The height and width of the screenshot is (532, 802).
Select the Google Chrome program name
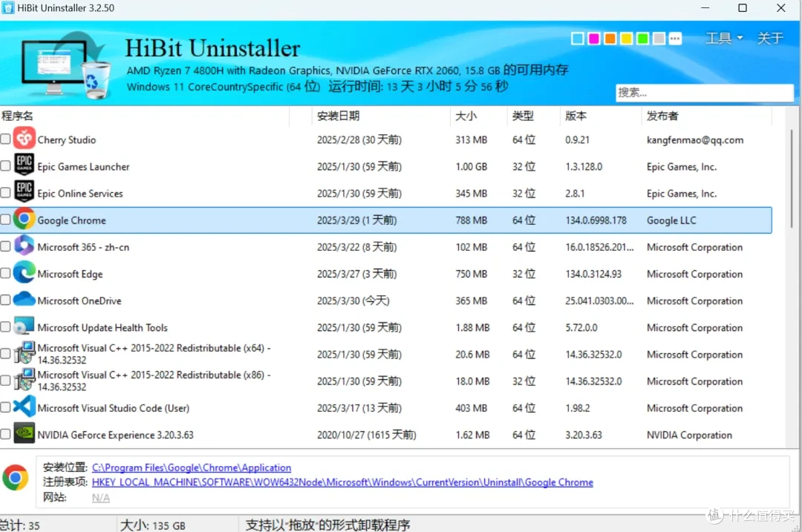click(x=71, y=220)
